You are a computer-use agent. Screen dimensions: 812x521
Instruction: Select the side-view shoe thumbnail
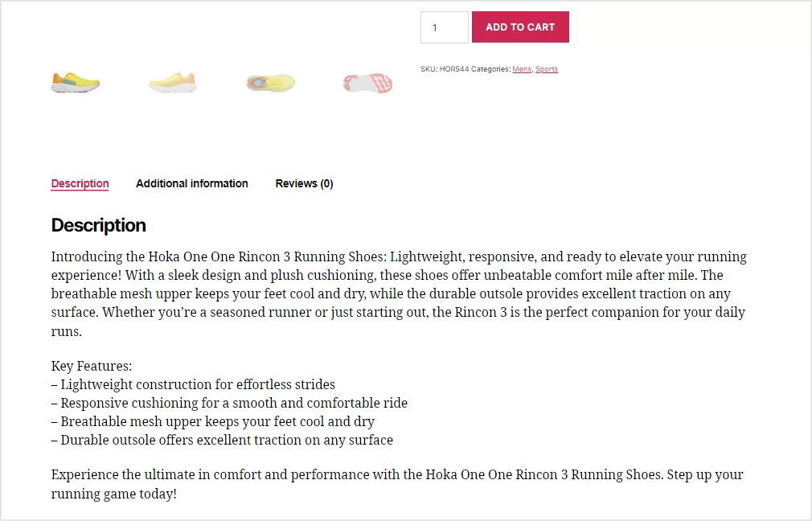coord(75,82)
